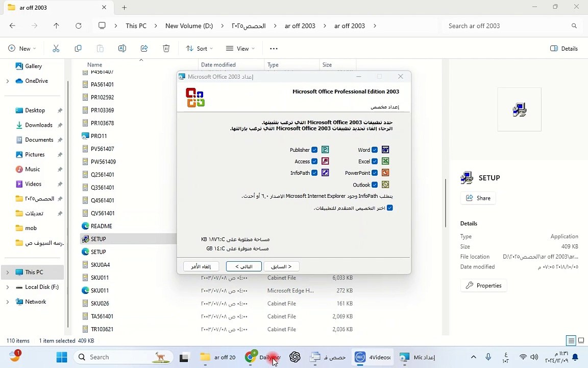The image size is (588, 368).
Task: Expand the Network tree node
Action: pyautogui.click(x=8, y=302)
